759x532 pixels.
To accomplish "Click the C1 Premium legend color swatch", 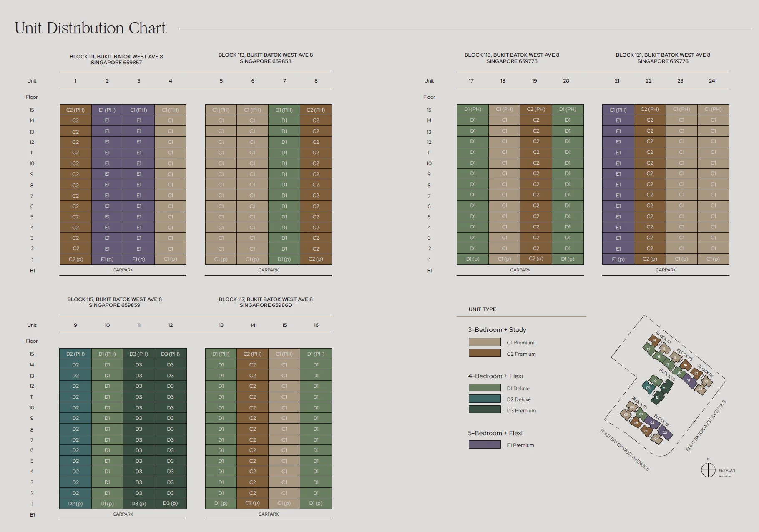I will click(x=484, y=342).
